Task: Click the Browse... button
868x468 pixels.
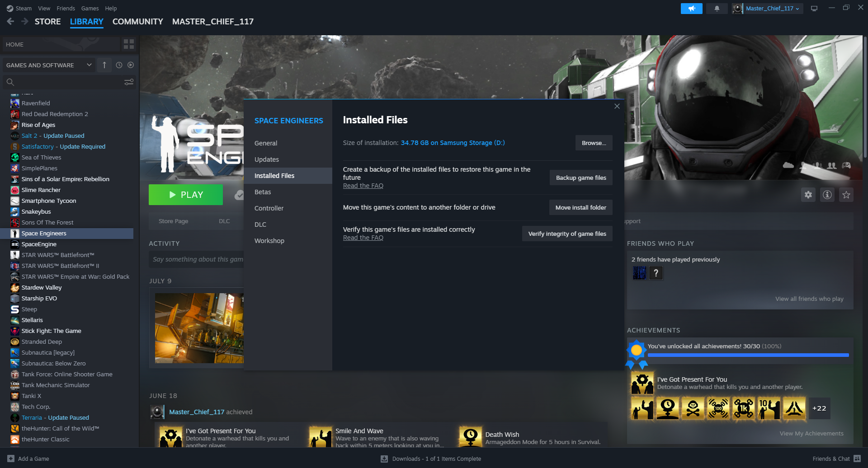Action: coord(594,143)
